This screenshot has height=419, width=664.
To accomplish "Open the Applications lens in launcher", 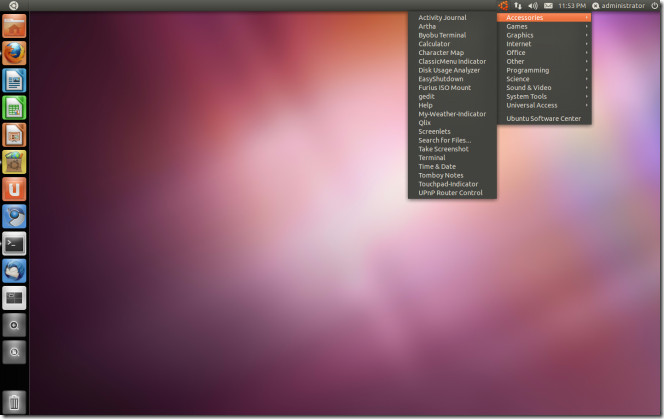I will [14, 325].
